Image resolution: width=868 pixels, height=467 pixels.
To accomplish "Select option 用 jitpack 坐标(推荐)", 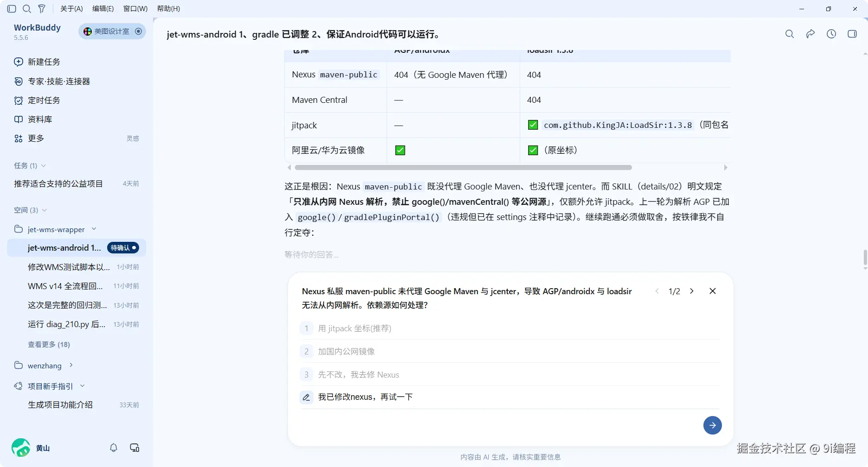I will tap(510, 328).
